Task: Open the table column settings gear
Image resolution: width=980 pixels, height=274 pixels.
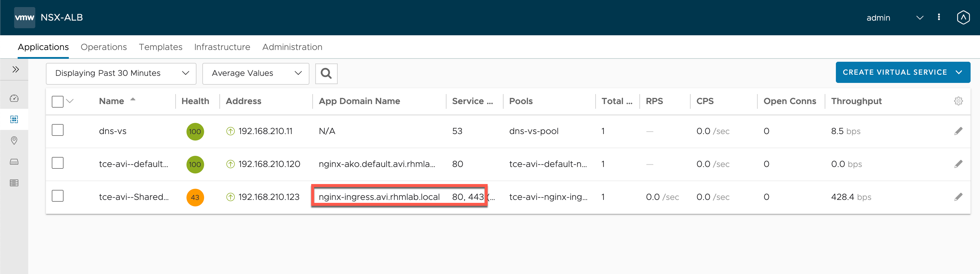Action: (958, 101)
